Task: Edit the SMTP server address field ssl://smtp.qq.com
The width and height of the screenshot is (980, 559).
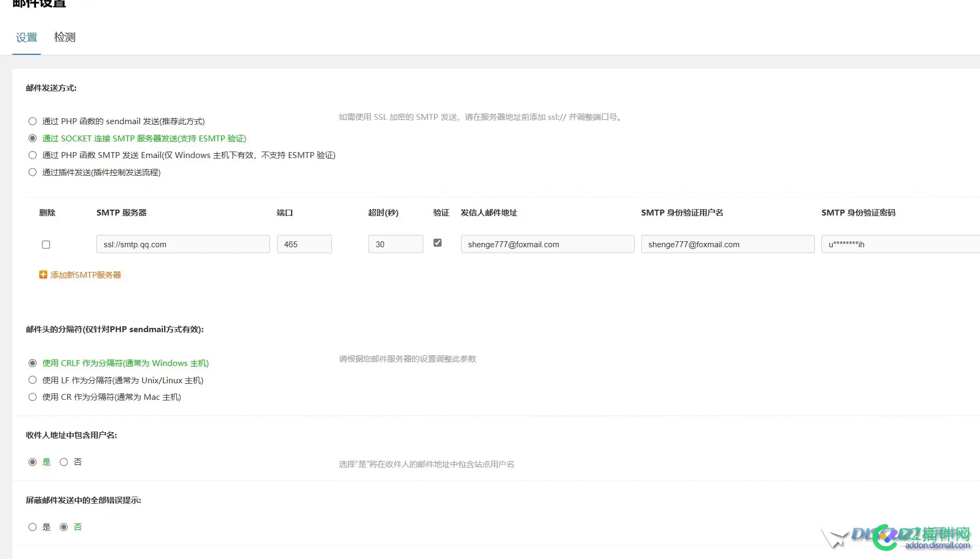Action: pos(183,244)
